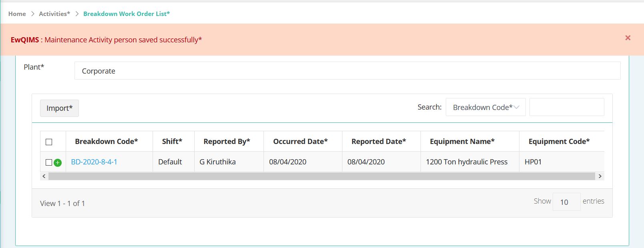Check the select-all header checkbox

point(49,142)
